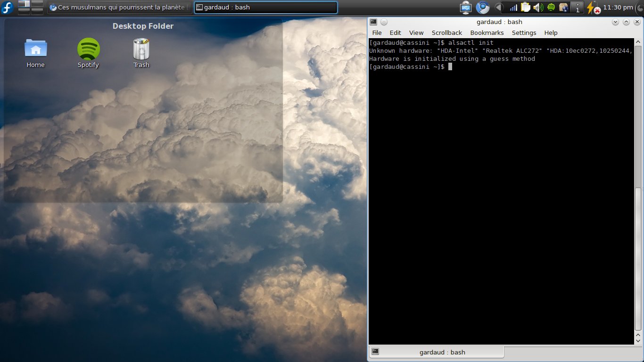Open the Home folder icon
The image size is (644, 362).
tap(36, 49)
